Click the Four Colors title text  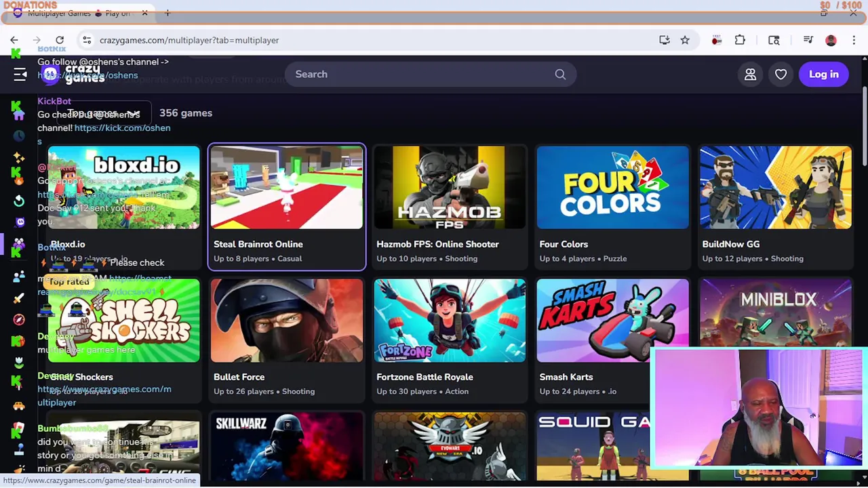[564, 244]
